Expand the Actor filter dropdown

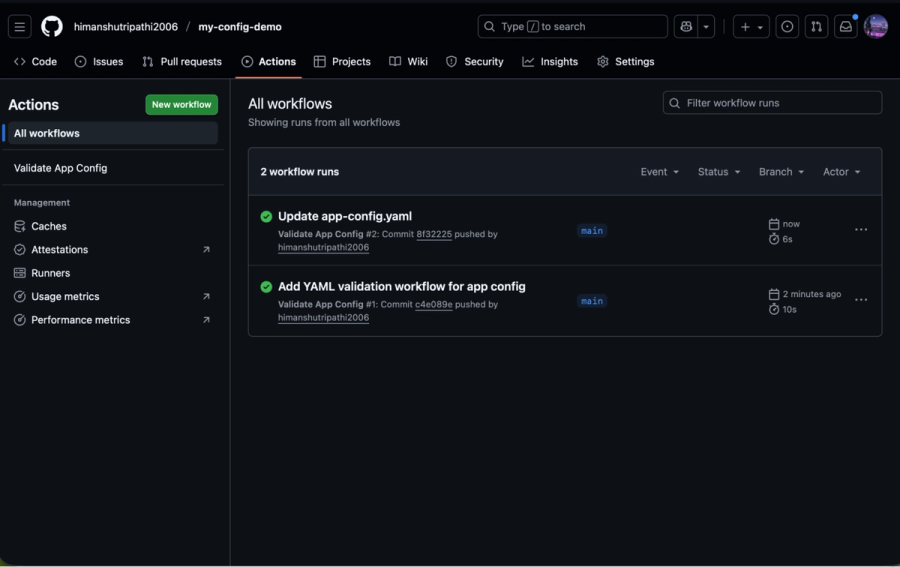[x=841, y=172]
